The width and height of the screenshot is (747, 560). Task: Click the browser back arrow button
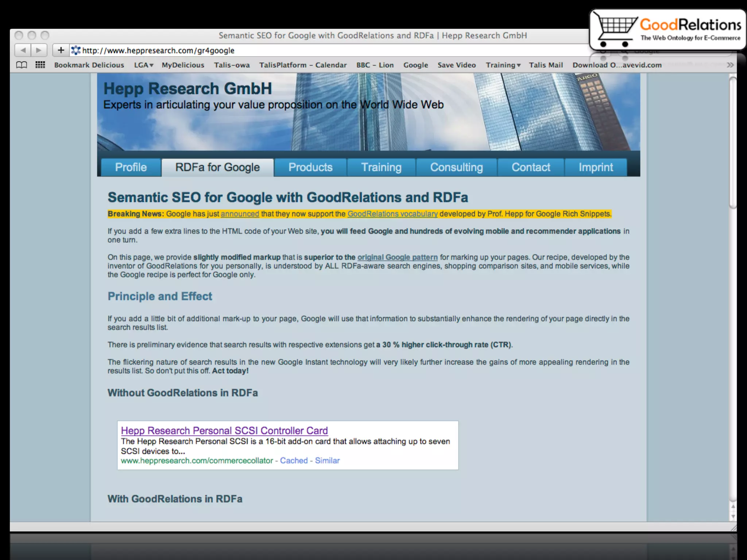pyautogui.click(x=23, y=50)
